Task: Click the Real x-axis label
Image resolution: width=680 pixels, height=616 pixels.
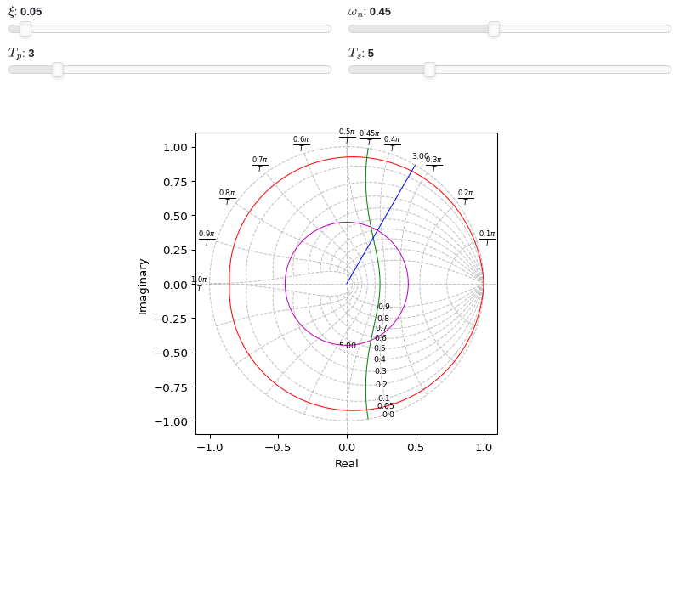Action: 347,464
